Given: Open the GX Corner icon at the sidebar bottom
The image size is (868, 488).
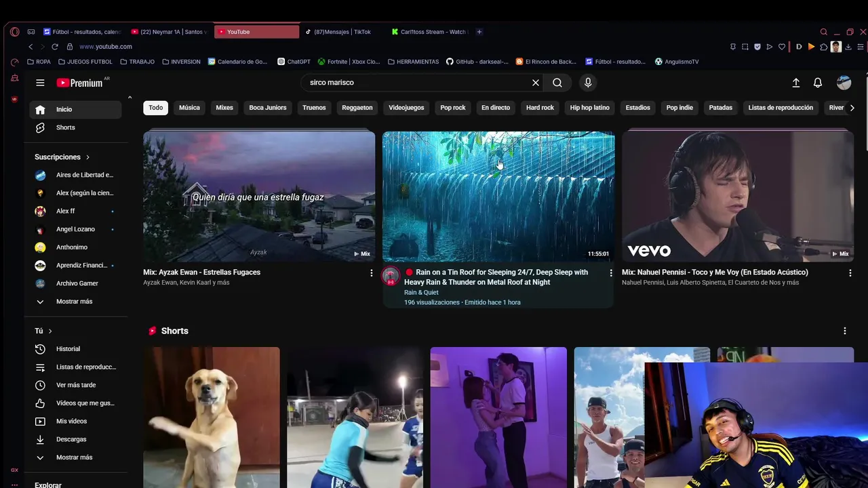Looking at the screenshot, I should pyautogui.click(x=15, y=470).
